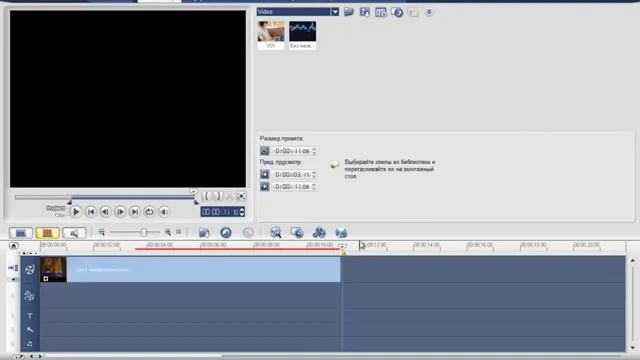The image size is (640, 360).
Task: Click preview range end timecode
Action: click(x=292, y=187)
